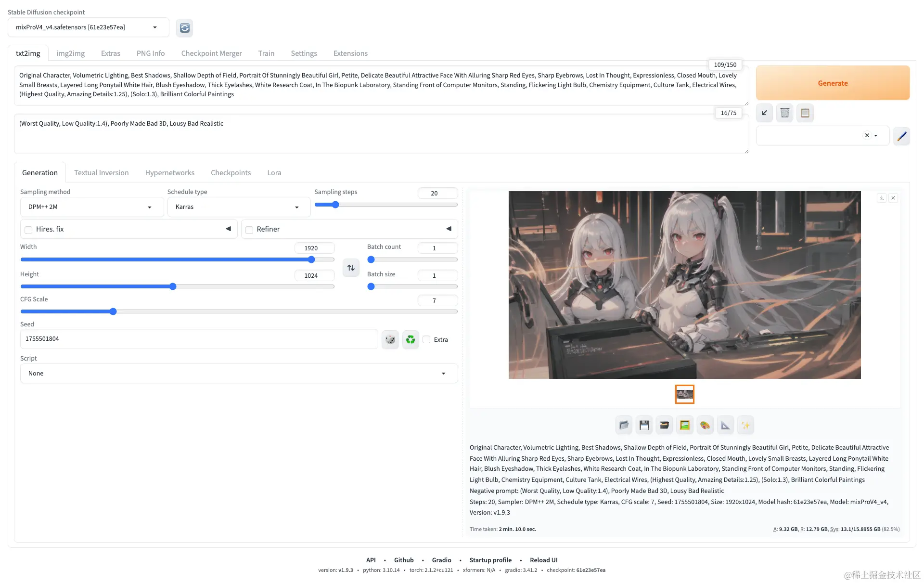Open images output folder icon
The width and height of the screenshot is (924, 583).
click(624, 425)
